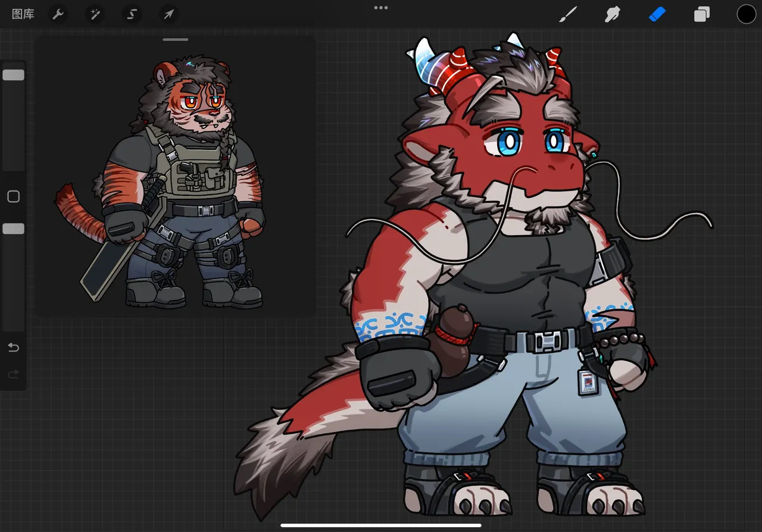
Task: Click the reference window grab handle
Action: (175, 40)
